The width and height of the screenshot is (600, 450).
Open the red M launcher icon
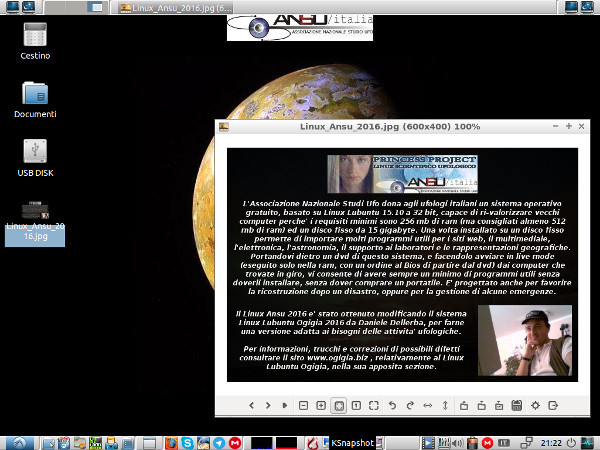(x=235, y=443)
